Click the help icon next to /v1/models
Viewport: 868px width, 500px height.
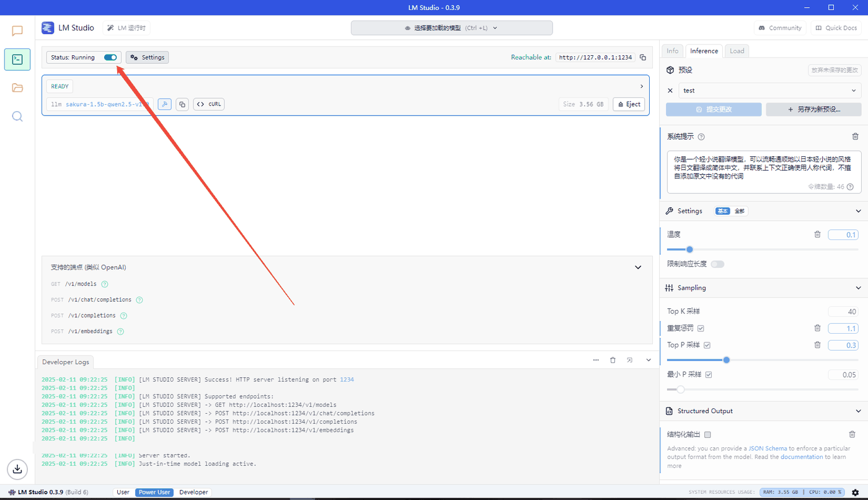click(x=105, y=284)
